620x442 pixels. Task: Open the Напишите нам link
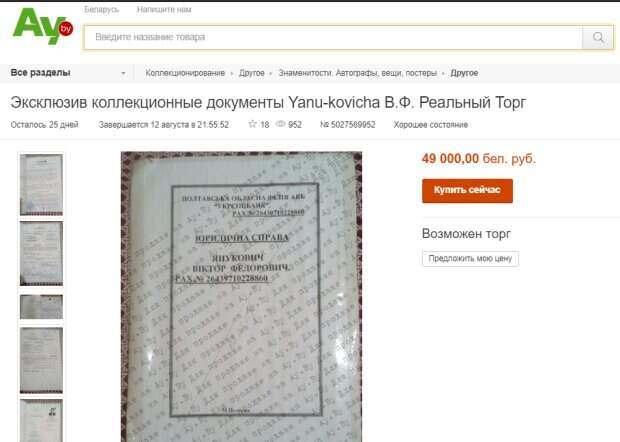(164, 9)
